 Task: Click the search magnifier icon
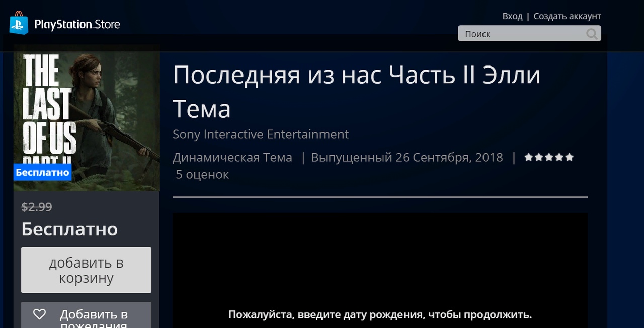click(x=592, y=34)
